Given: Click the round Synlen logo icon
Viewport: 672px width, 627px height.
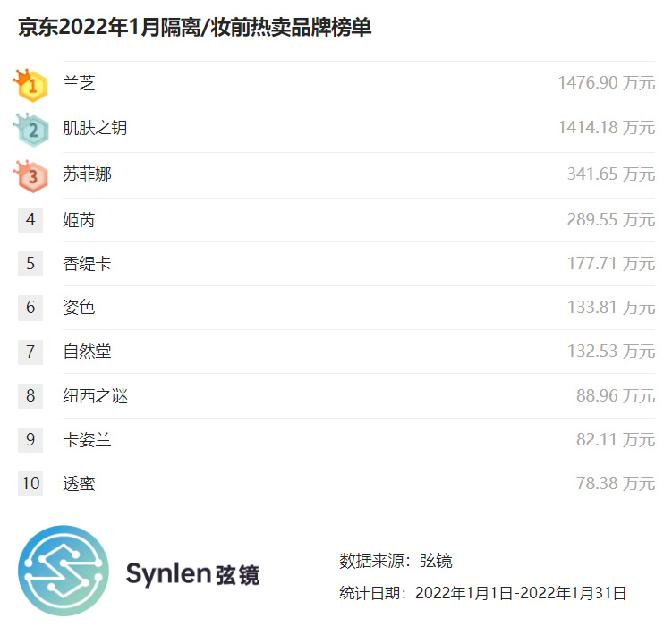Looking at the screenshot, I should (64, 571).
